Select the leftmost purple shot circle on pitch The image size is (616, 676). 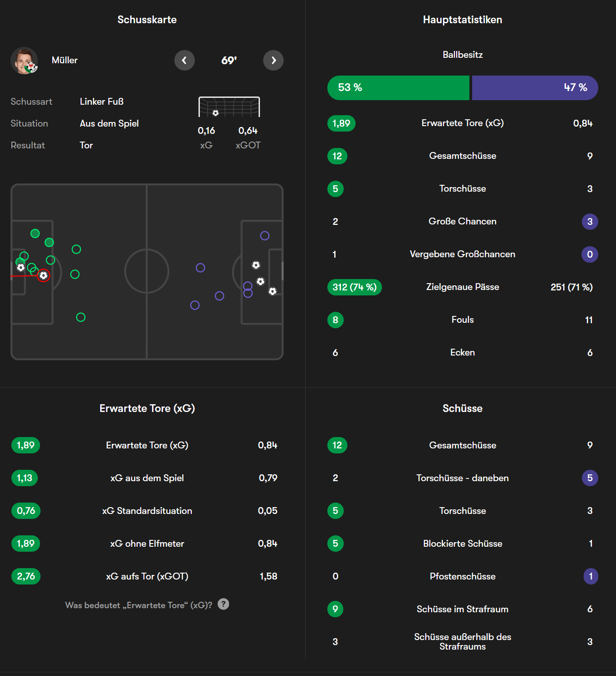click(x=195, y=305)
